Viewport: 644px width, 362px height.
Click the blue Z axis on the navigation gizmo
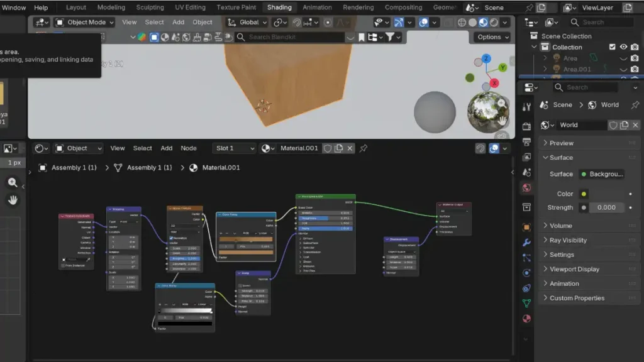pos(486,58)
